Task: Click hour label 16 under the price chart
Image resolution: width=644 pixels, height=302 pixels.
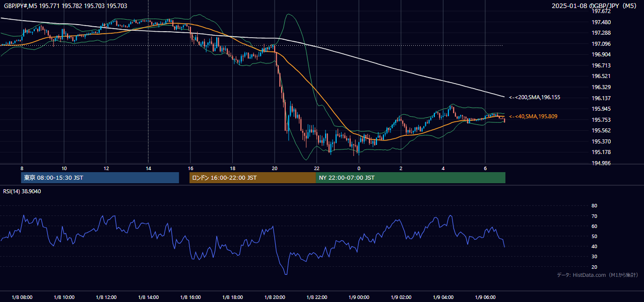Action: (x=190, y=168)
